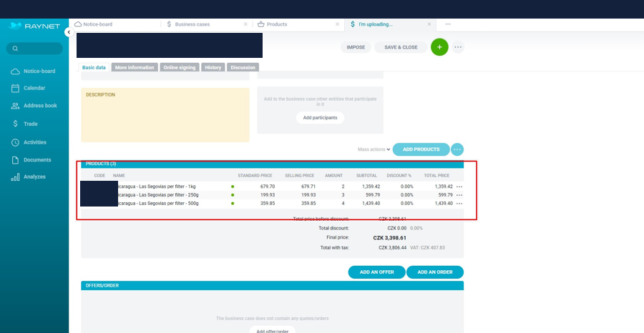The height and width of the screenshot is (333, 644).
Task: Open the More information tab
Action: 135,67
